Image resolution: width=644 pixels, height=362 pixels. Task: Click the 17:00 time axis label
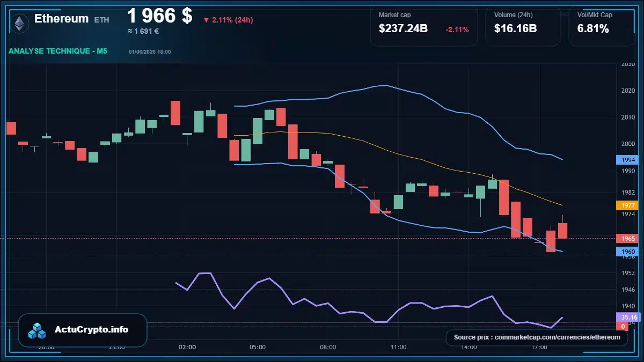coord(539,347)
